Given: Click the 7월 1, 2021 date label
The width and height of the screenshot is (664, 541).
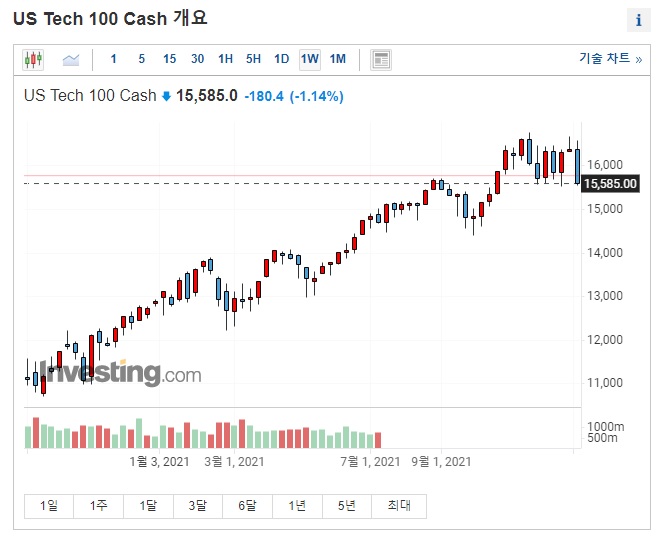Looking at the screenshot, I should (370, 461).
